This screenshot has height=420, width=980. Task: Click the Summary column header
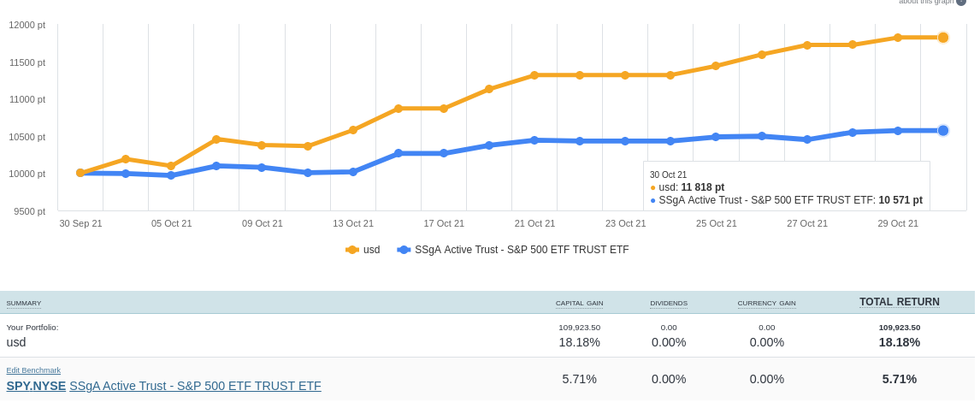click(24, 303)
